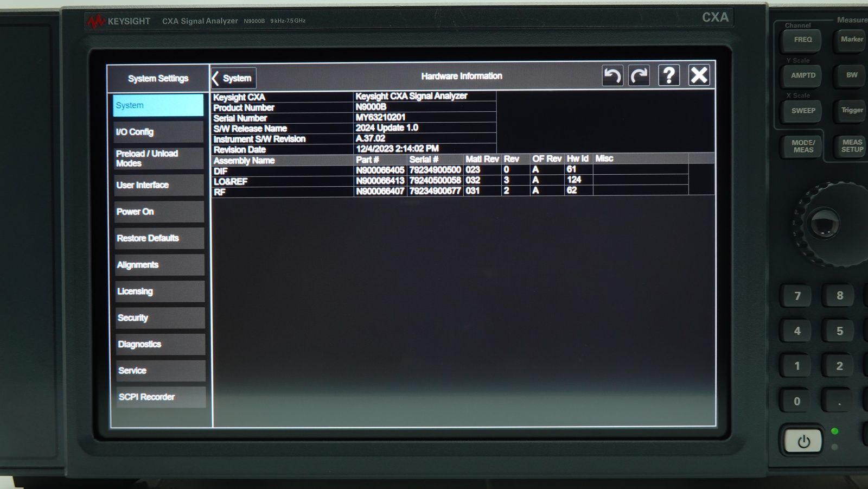Open the Restore Defaults tab
Image resolution: width=868 pixels, height=489 pixels.
click(159, 238)
